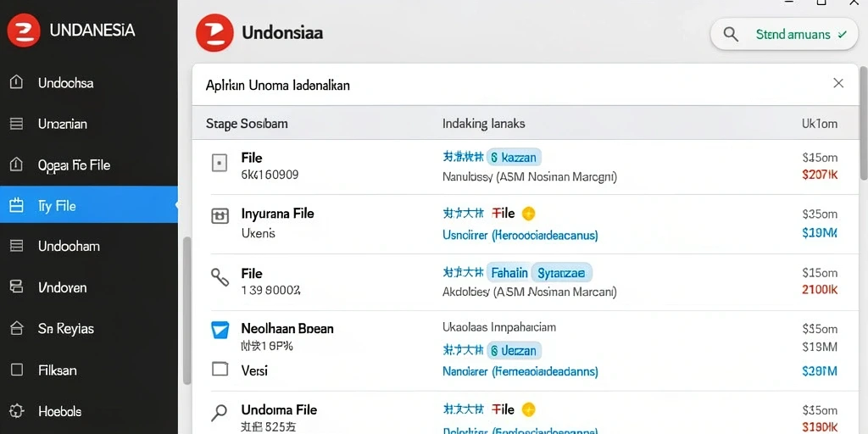Click the Inyurana File icon
The image size is (868, 434).
[220, 216]
